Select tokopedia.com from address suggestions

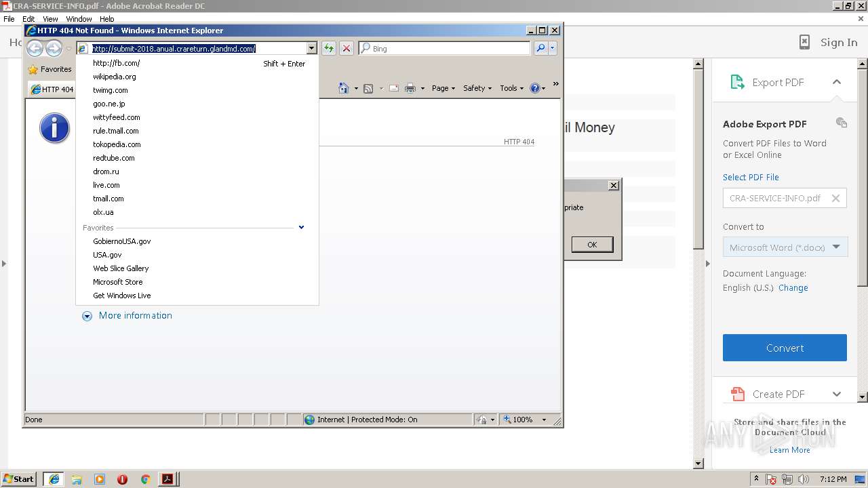117,144
